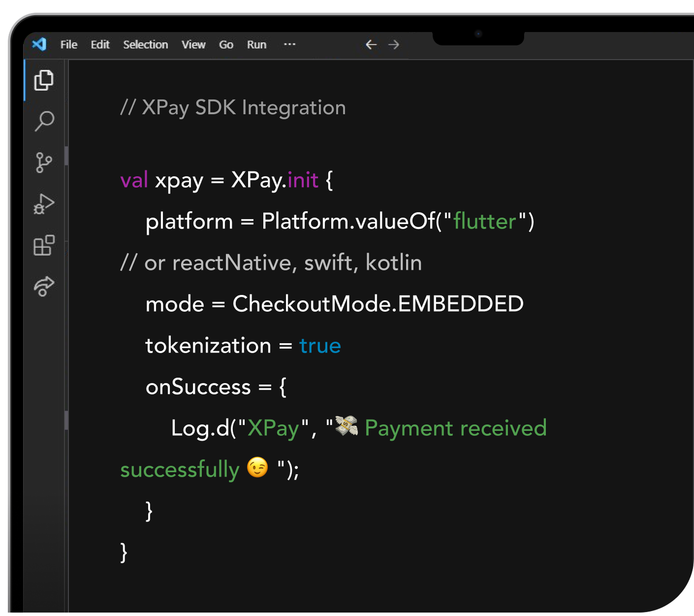Open the Edit menu
694x616 pixels.
(x=100, y=45)
